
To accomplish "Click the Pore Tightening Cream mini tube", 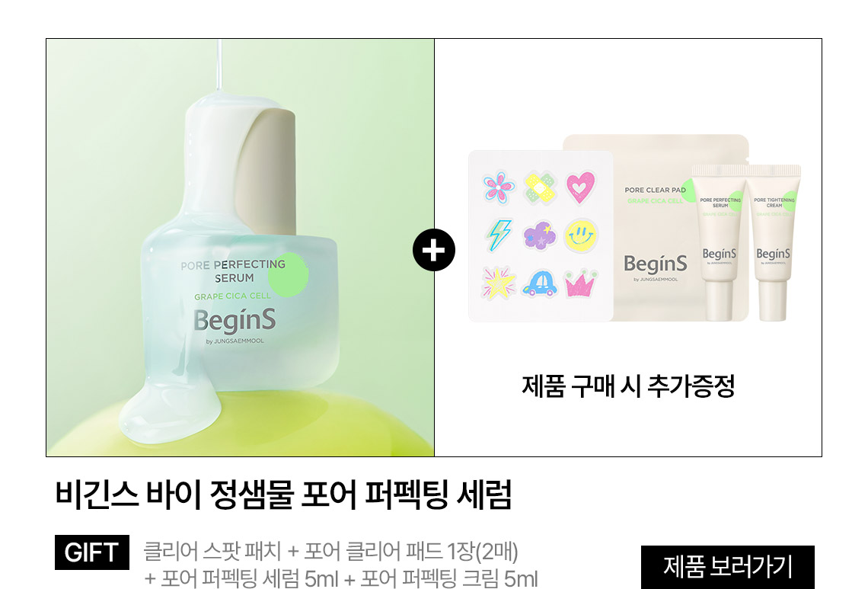I will (774, 243).
